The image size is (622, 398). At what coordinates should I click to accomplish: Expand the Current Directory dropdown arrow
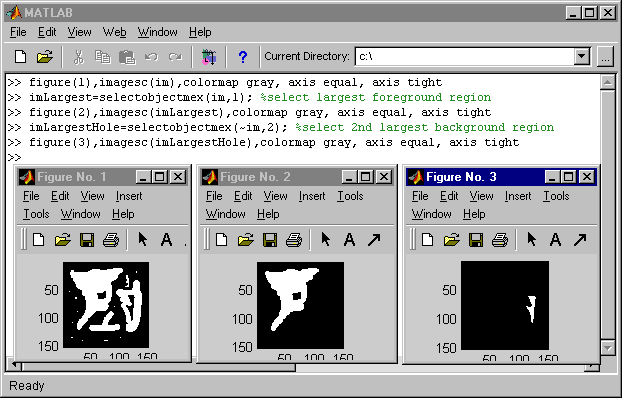click(x=582, y=56)
